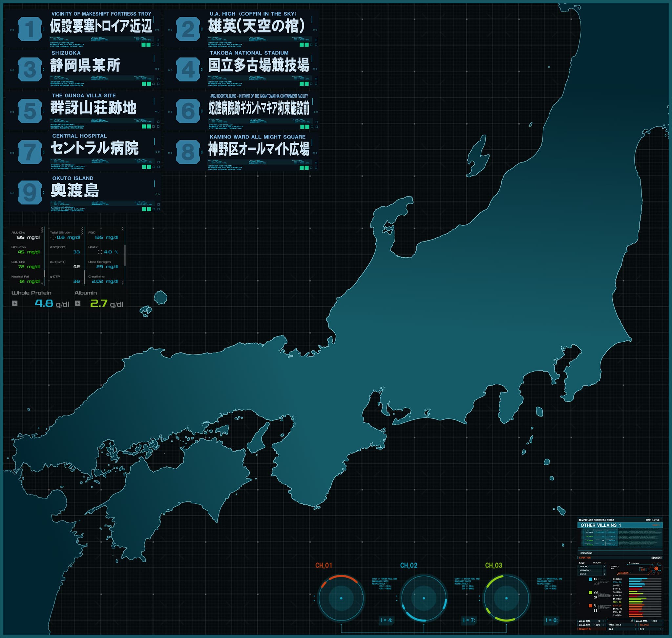
Task: Select the TEMPORARY FORTRESS TROIA tab
Action: 597,520
